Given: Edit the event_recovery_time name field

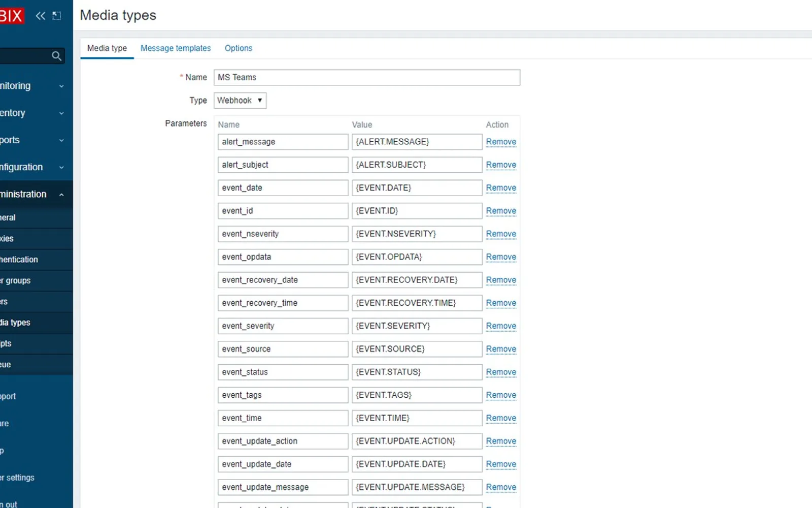Looking at the screenshot, I should tap(283, 303).
